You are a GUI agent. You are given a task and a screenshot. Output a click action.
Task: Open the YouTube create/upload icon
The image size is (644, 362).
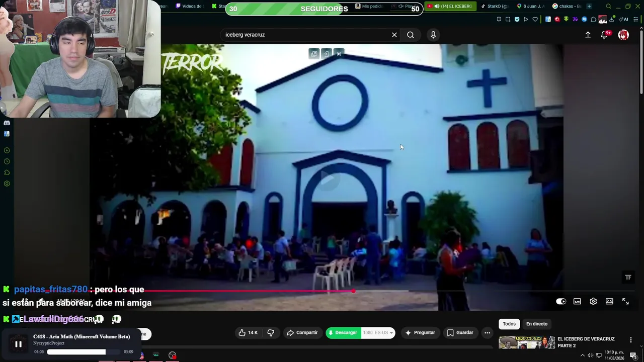(588, 35)
